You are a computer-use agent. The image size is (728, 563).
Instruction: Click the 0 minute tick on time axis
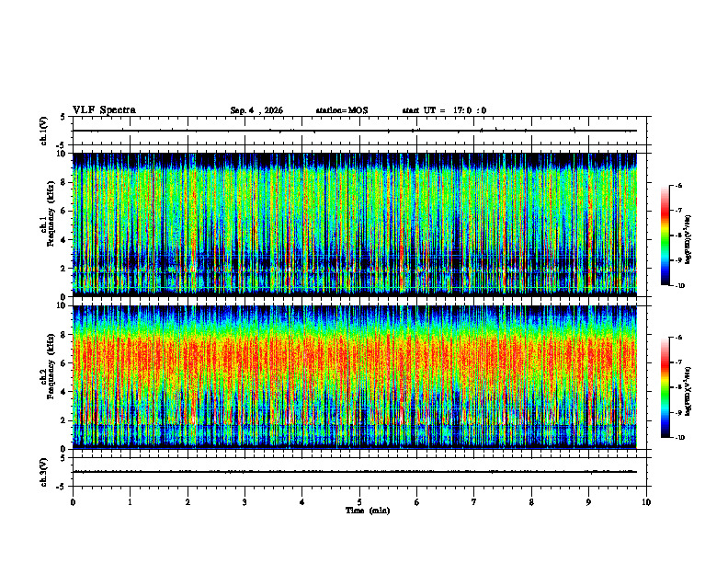(x=73, y=502)
